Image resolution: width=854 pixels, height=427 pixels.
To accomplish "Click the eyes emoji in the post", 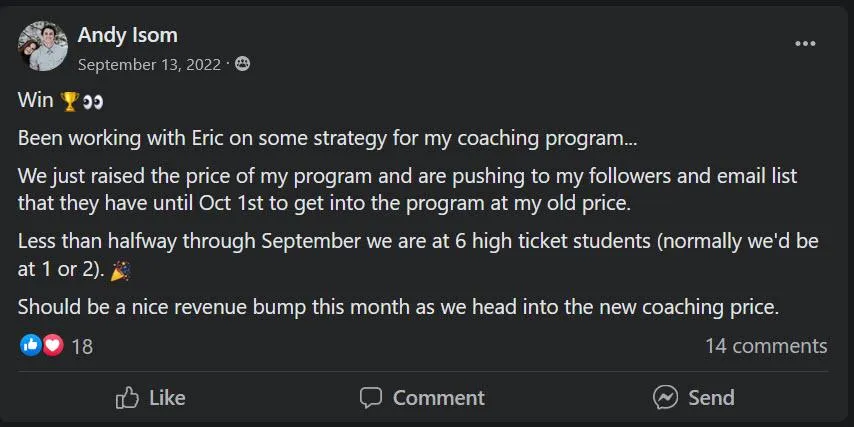I will point(92,101).
